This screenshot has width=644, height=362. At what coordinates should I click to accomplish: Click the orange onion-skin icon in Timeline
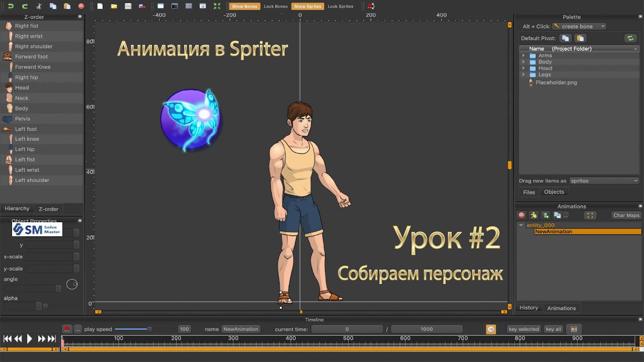[491, 329]
